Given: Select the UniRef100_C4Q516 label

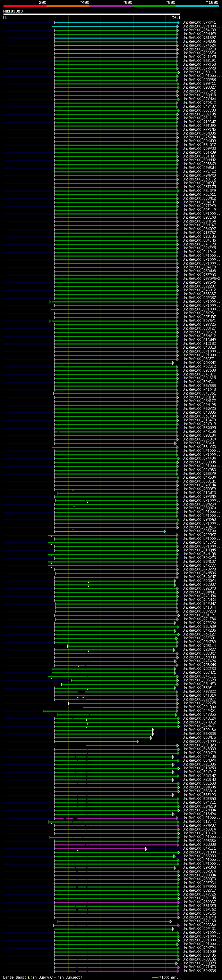Looking at the screenshot, I should point(199,527).
